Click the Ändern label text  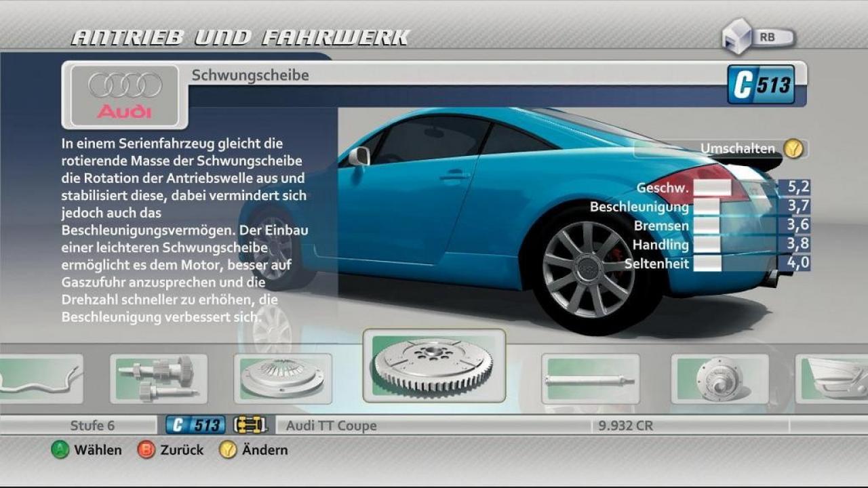point(264,450)
